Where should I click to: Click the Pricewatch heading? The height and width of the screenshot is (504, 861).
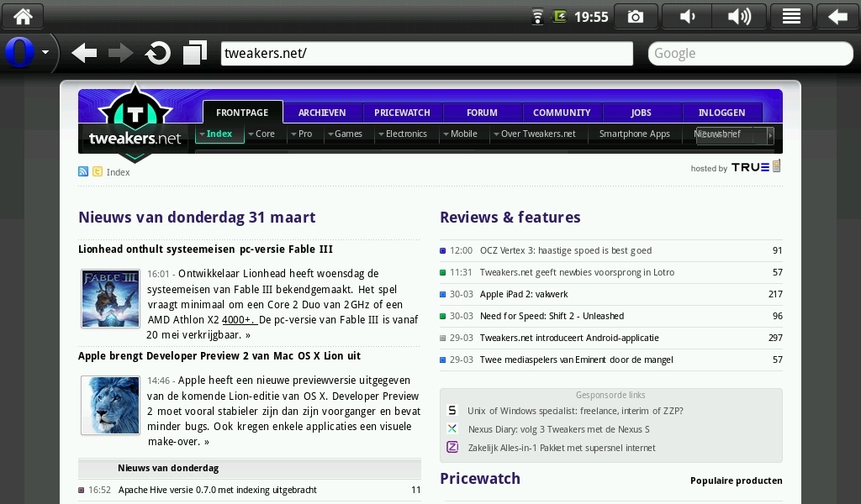(x=480, y=478)
